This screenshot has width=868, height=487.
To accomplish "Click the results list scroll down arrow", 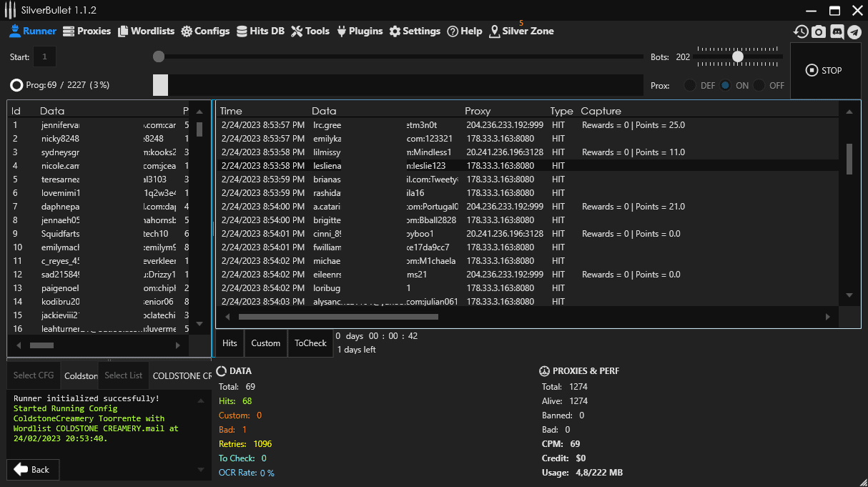I will tap(849, 295).
